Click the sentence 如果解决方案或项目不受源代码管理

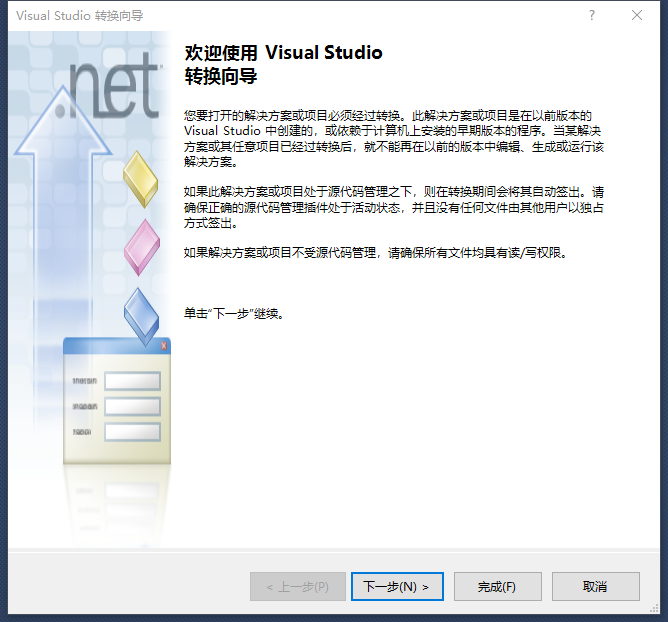[375, 253]
